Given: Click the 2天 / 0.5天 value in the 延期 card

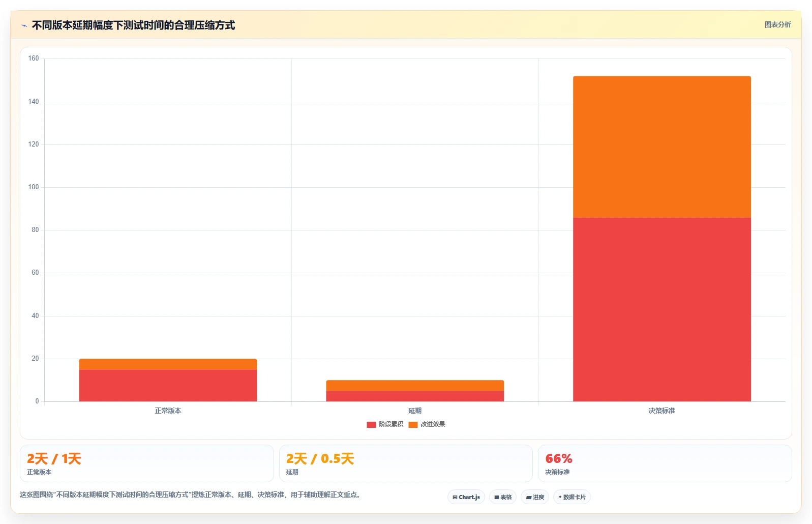Looking at the screenshot, I should [x=320, y=459].
